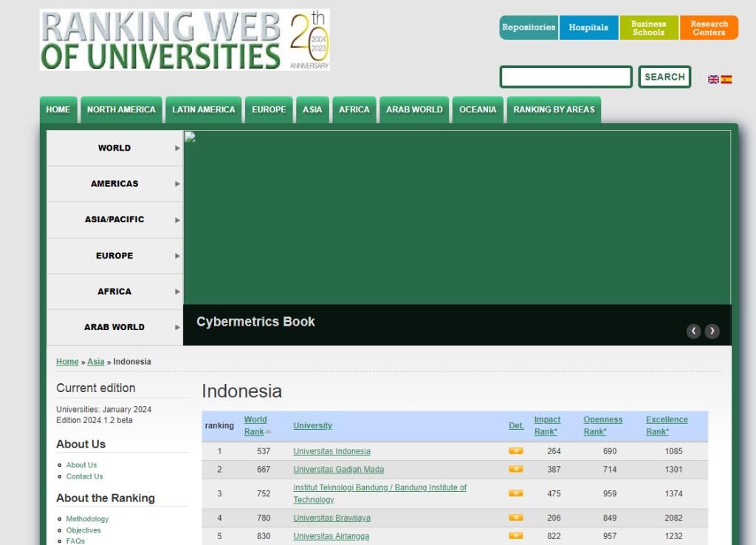Open the Methodology link in the sidebar
The height and width of the screenshot is (545, 756).
pos(87,519)
